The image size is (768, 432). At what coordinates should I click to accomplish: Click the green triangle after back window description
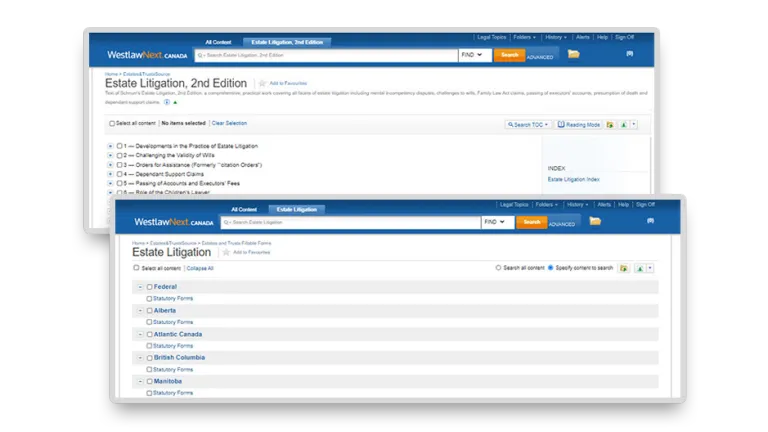pos(175,102)
